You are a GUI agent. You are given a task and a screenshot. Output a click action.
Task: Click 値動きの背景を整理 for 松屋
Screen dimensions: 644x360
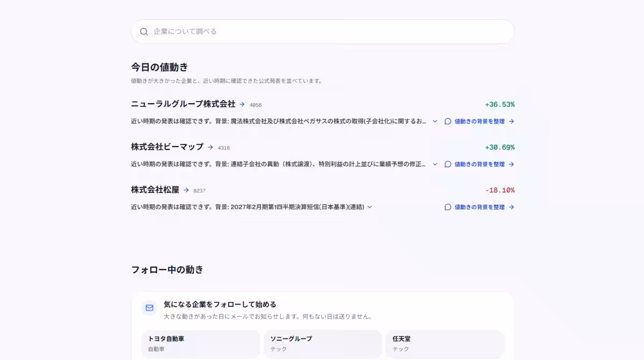[x=479, y=207]
